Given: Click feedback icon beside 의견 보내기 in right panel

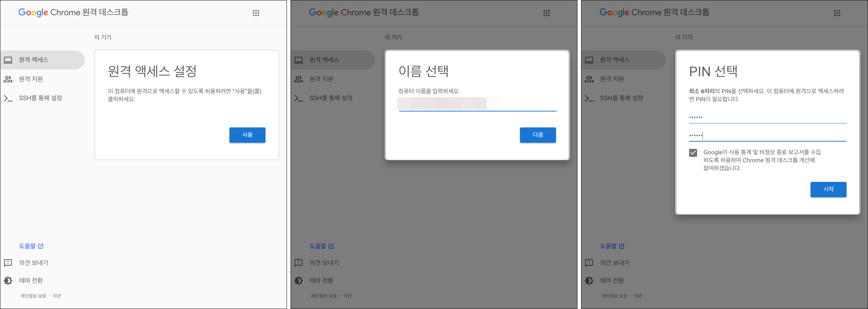Looking at the screenshot, I should 589,263.
